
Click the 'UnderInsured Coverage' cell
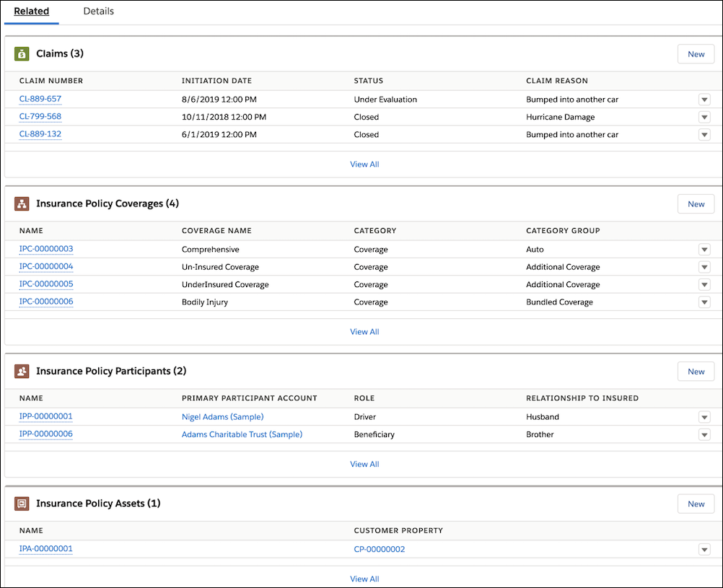coord(225,284)
